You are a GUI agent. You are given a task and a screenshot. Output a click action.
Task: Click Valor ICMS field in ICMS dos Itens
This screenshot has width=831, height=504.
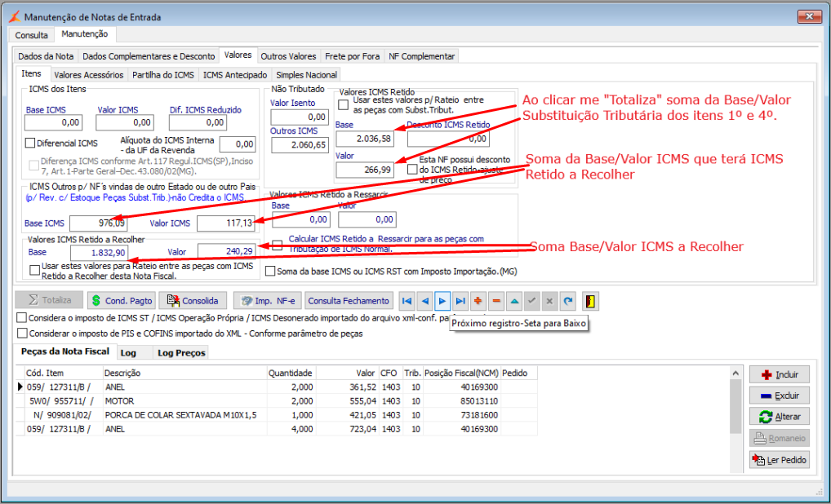tap(125, 122)
